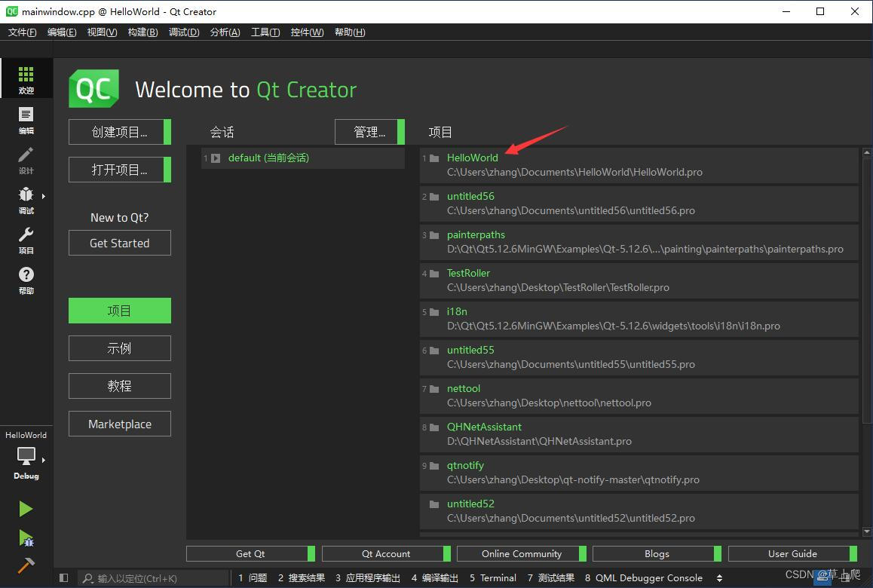Click the folder icon beside qtnotify
This screenshot has width=873, height=588.
(434, 466)
